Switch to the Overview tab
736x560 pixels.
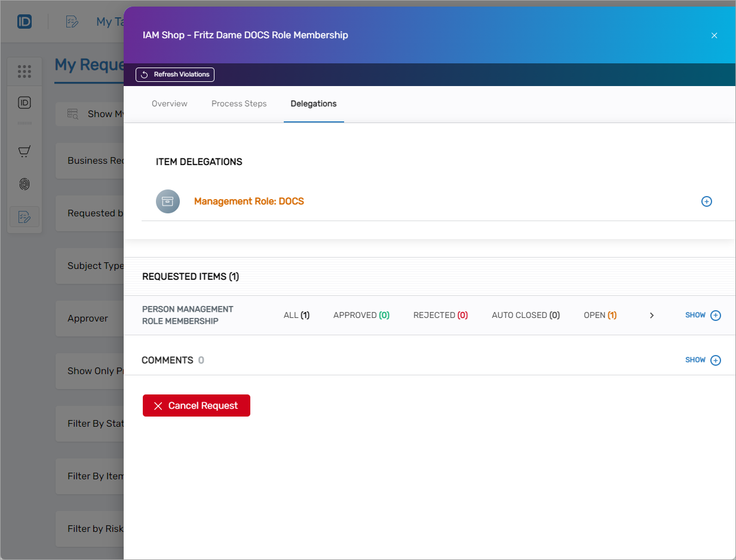170,104
